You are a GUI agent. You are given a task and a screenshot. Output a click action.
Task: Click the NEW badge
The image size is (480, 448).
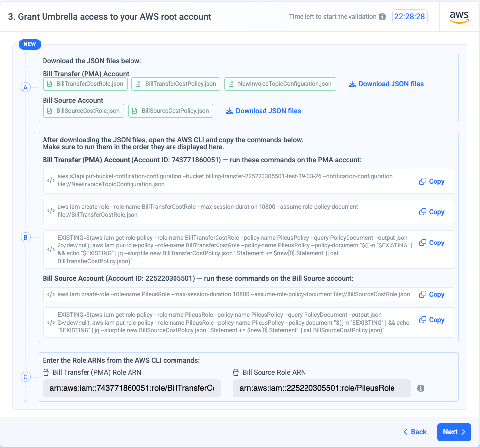(x=30, y=44)
